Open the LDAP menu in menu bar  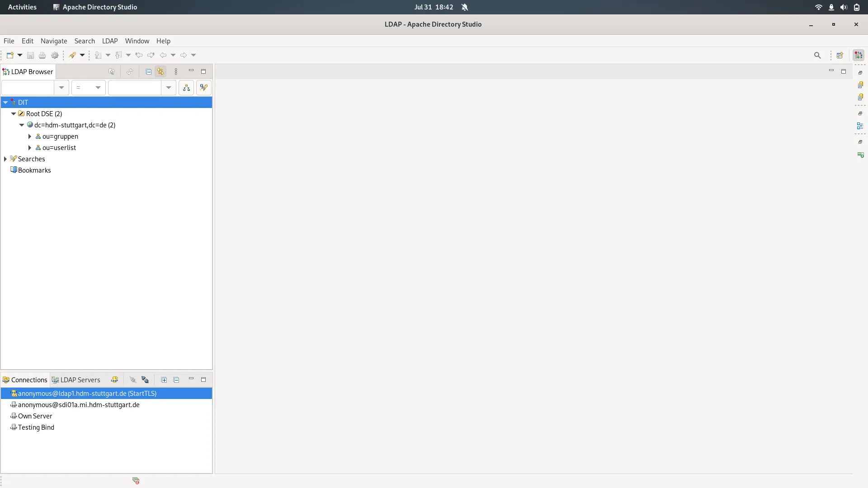[x=110, y=41]
